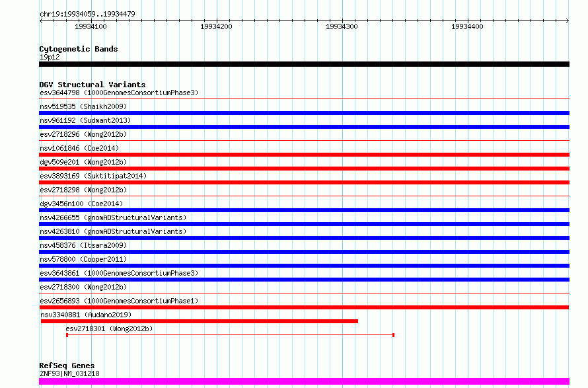This screenshot has width=588, height=388.
Task: Select the short red bar under nsv3340881
Action: tap(200, 321)
